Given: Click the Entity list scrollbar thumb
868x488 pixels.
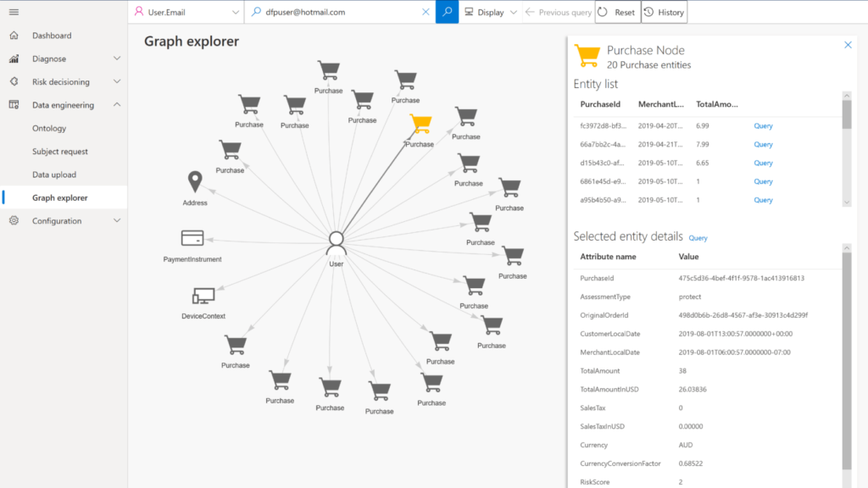Looking at the screenshot, I should 847,114.
